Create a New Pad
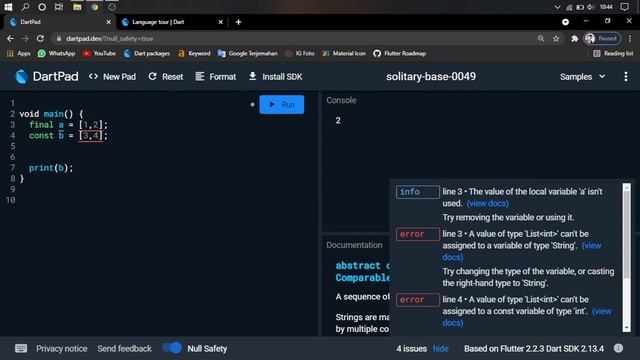 click(x=112, y=77)
